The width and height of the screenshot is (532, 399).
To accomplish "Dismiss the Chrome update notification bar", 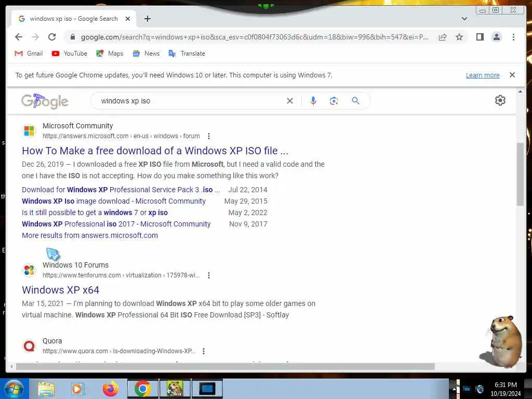I will [512, 75].
